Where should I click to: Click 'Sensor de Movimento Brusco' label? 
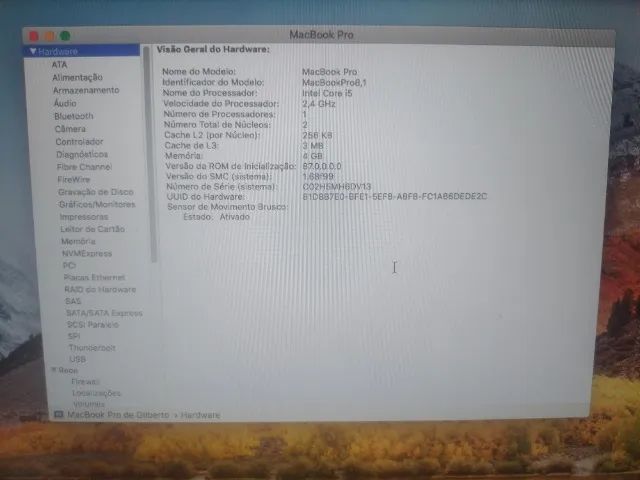click(227, 207)
